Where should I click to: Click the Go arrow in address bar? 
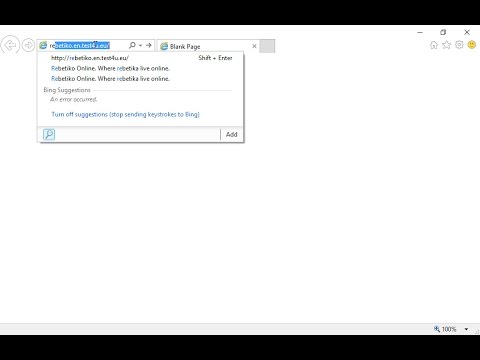(149, 45)
